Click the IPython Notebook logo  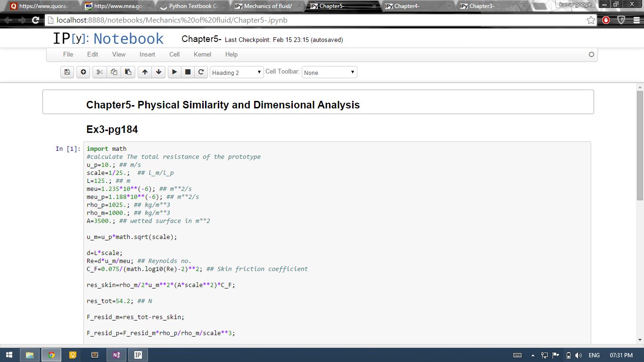tap(108, 39)
